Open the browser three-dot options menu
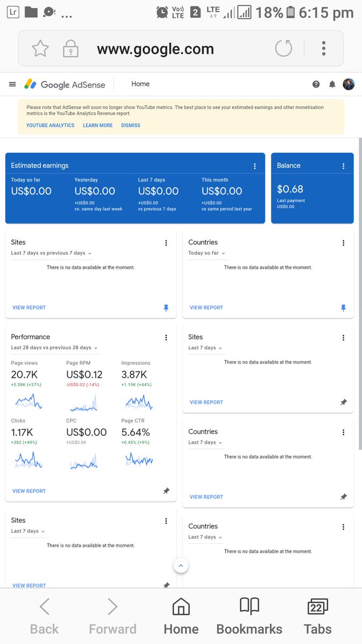The height and width of the screenshot is (644, 362). [324, 48]
